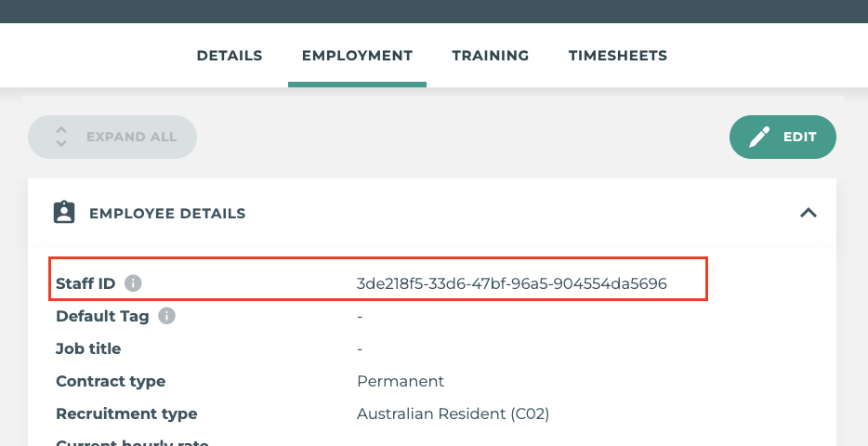Click the clipboard icon for Employee Details
The height and width of the screenshot is (446, 868).
click(x=63, y=213)
